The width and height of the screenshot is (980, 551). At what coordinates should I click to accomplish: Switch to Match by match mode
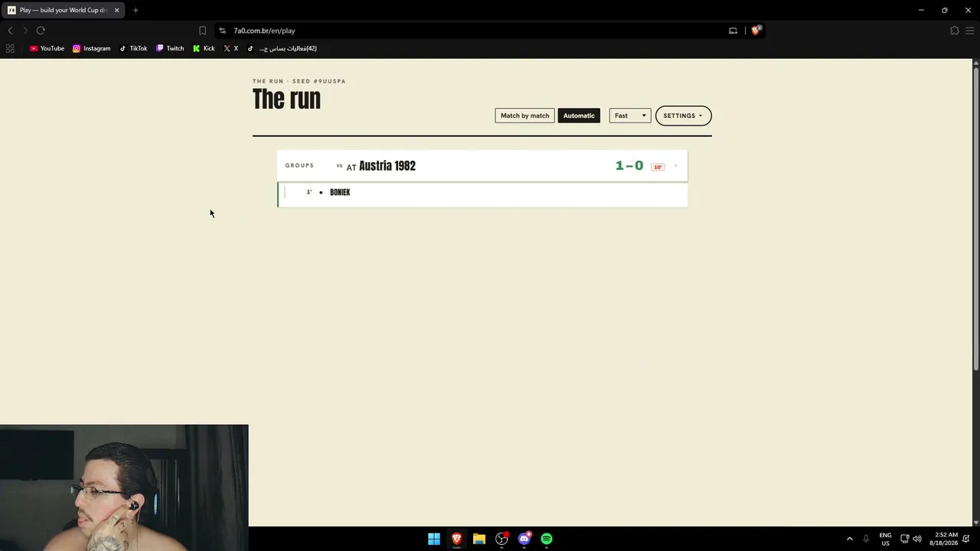click(x=524, y=116)
